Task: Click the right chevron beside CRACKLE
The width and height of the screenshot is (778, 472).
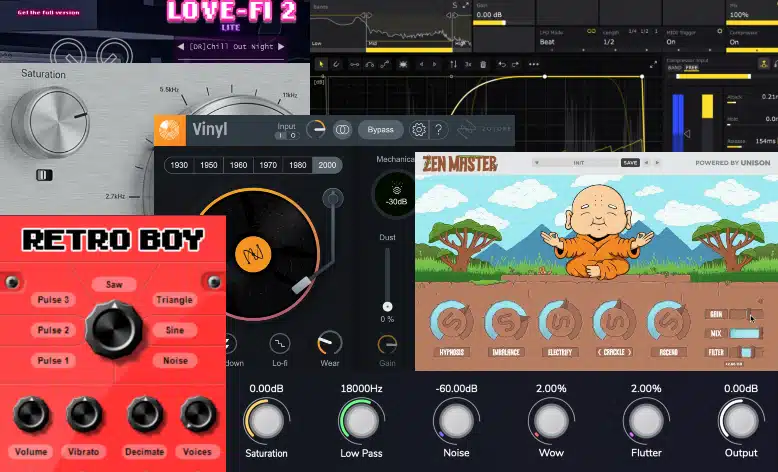Action: click(630, 352)
